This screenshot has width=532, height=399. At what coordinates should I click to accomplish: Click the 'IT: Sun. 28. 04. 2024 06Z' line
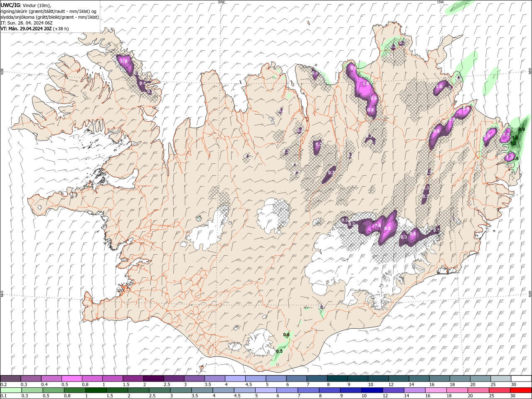(x=27, y=23)
